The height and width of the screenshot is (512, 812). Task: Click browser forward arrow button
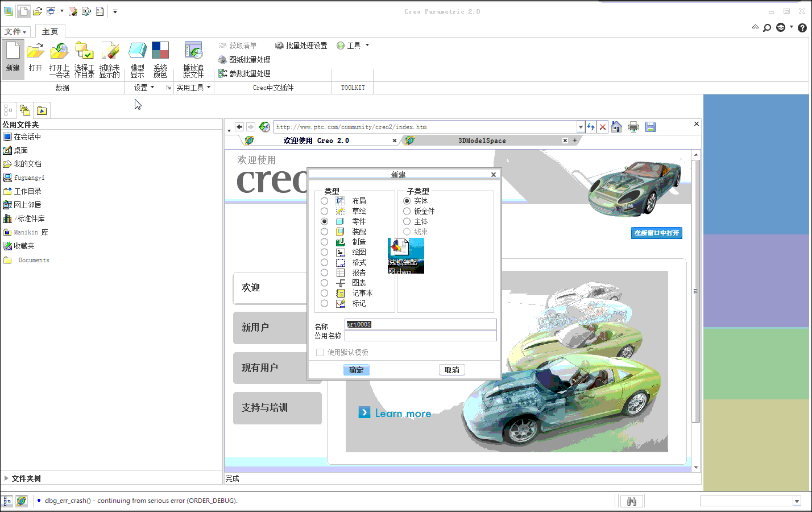click(x=251, y=127)
